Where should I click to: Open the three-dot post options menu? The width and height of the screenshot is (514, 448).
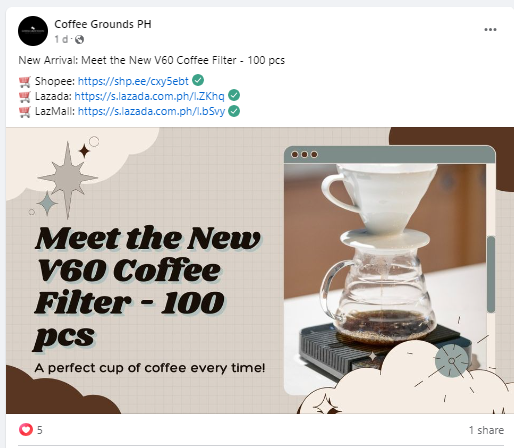(490, 30)
